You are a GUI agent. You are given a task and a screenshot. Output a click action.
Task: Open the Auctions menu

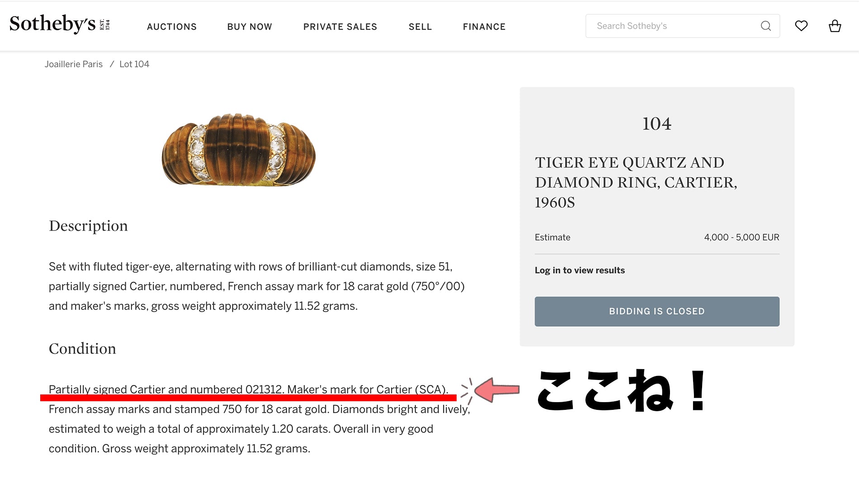(x=172, y=27)
